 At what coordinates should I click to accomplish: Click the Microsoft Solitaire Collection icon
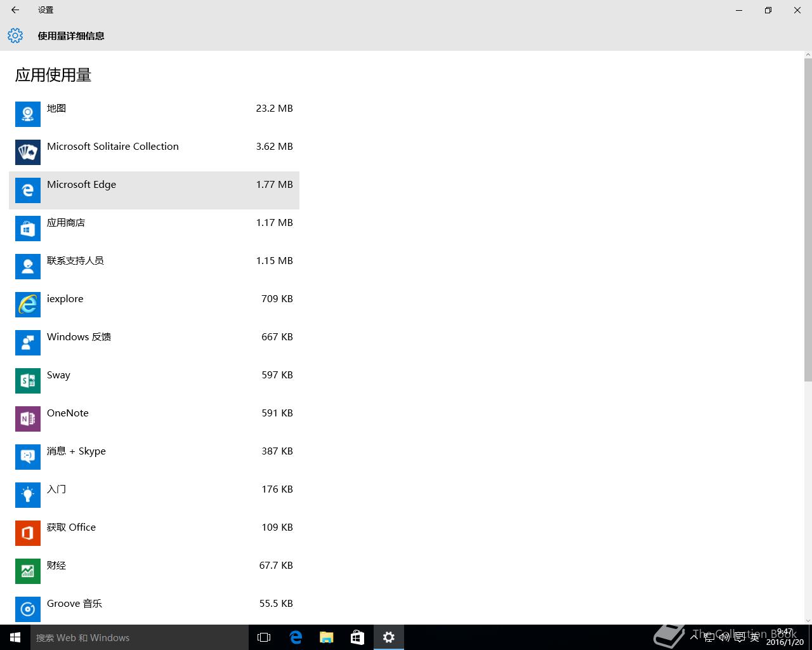coord(28,152)
